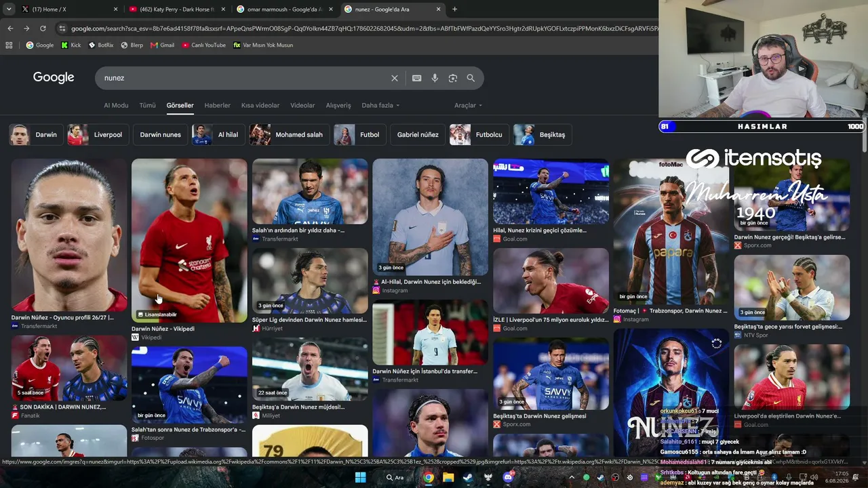Open the Milliyet Beşiktaş'a Darwin Nunez müjdesi caption
868x488 pixels.
tap(298, 407)
